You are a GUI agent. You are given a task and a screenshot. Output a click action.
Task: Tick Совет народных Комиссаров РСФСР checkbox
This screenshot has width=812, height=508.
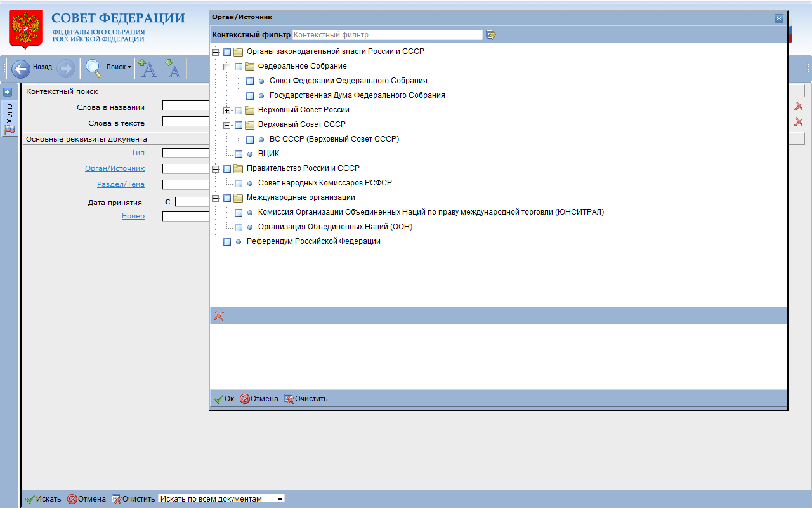(x=239, y=184)
